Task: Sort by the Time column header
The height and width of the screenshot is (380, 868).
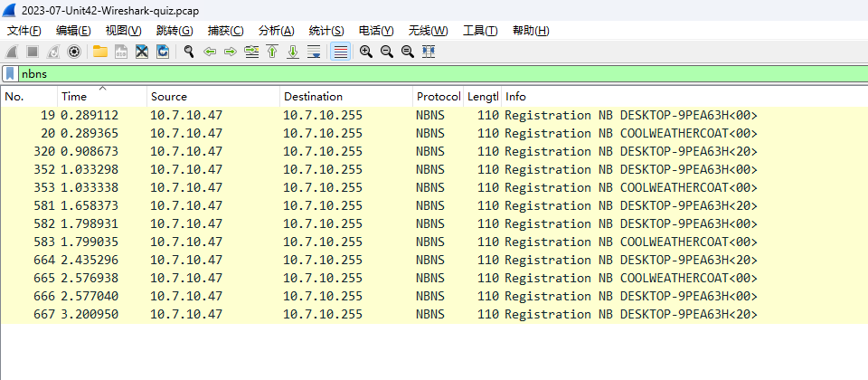Action: [x=102, y=97]
